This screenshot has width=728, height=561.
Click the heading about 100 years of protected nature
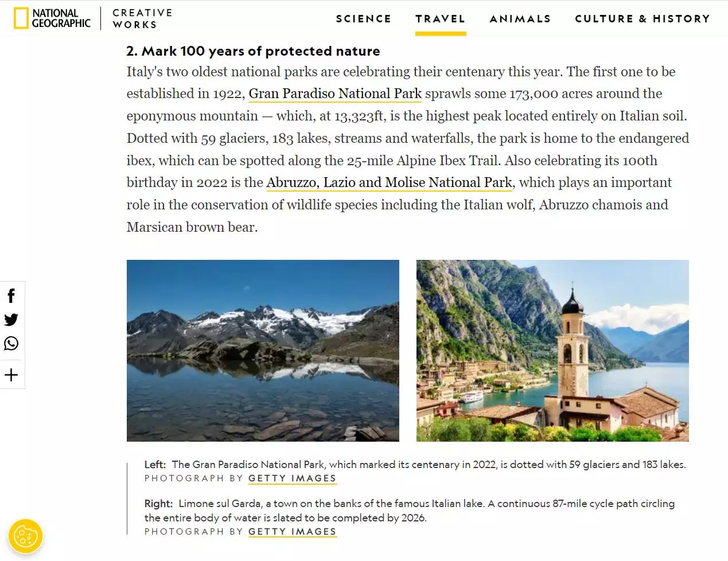253,51
